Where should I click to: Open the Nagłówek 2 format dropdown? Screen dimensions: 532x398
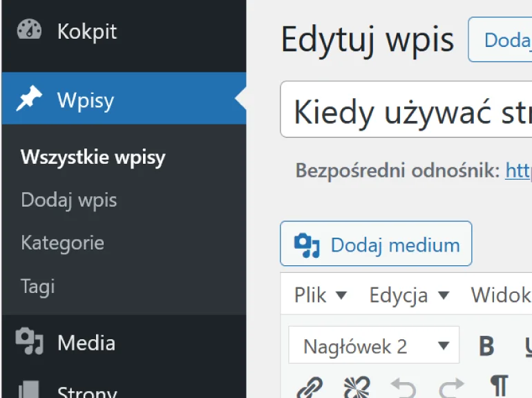click(374, 345)
